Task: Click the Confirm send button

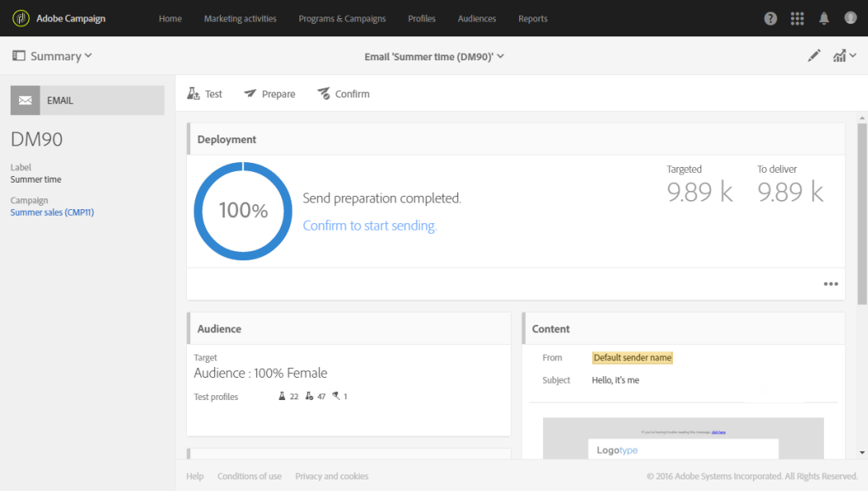Action: click(x=343, y=94)
